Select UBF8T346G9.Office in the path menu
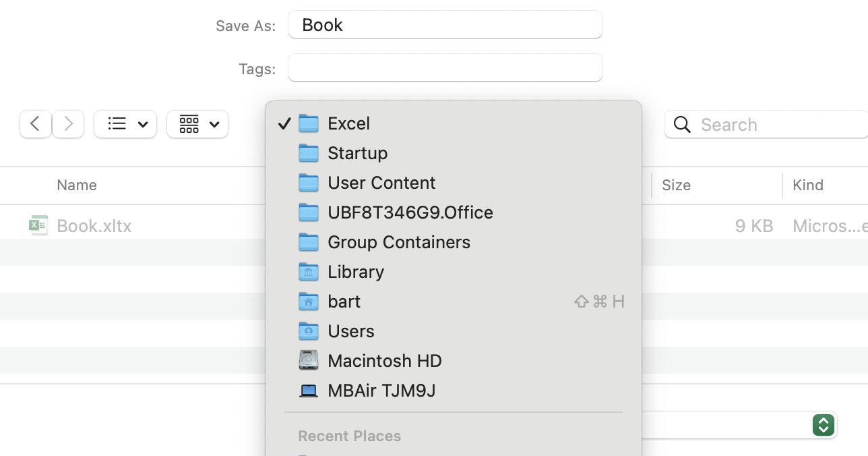Image resolution: width=868 pixels, height=456 pixels. [410, 212]
